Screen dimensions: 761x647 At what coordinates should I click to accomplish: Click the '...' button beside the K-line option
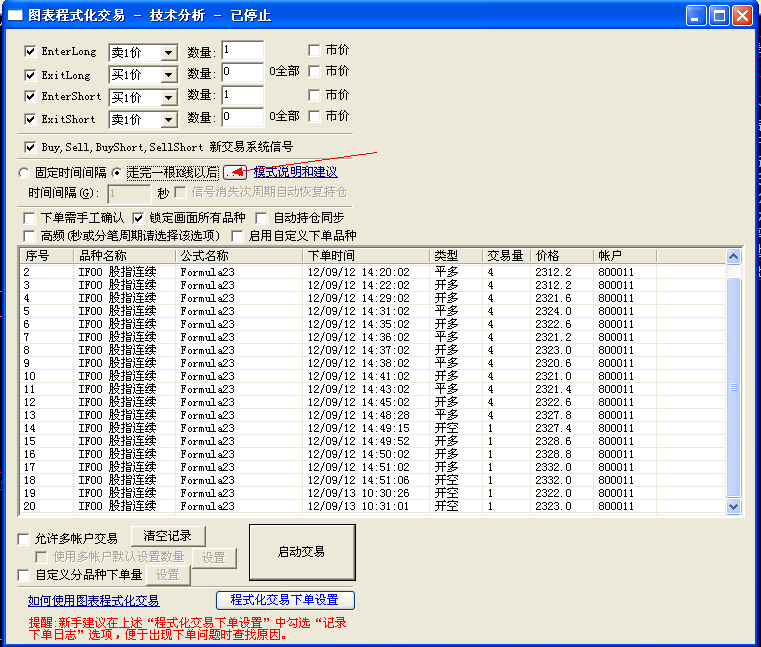point(234,172)
